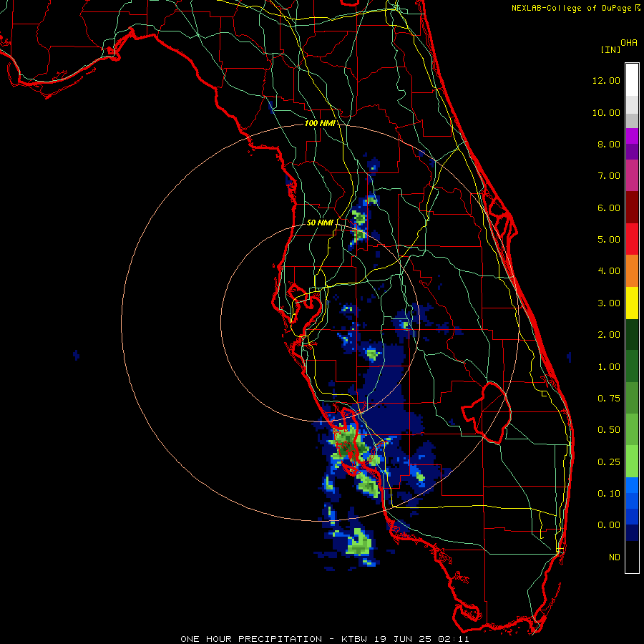
Task: Click the magenta-pink swatch beside 7.00
Action: tap(632, 176)
